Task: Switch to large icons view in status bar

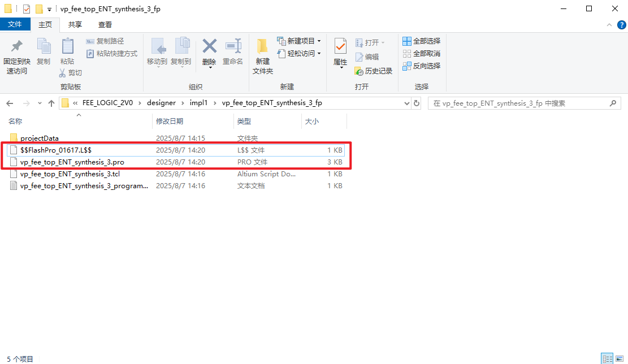Action: coord(620,358)
